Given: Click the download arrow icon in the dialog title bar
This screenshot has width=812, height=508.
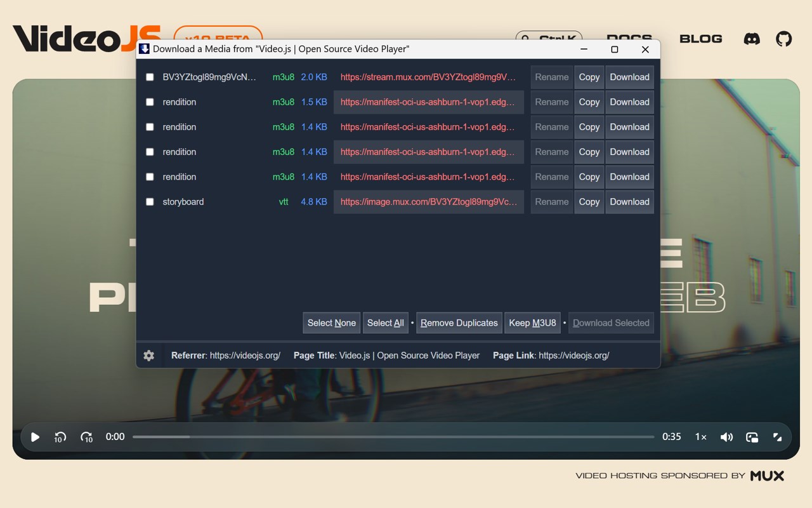Looking at the screenshot, I should (145, 49).
